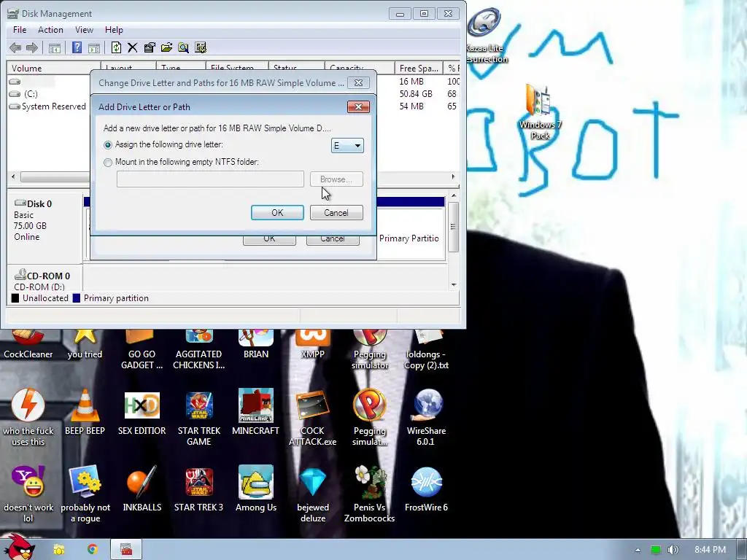Select the BRIAN desktop icon
Image resolution: width=747 pixels, height=560 pixels.
[x=256, y=344]
